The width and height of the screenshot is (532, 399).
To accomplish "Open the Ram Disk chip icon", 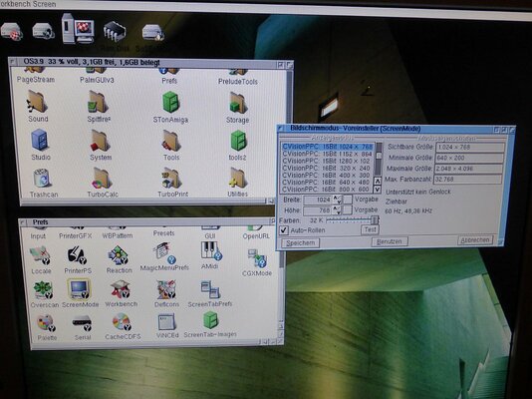I will (x=115, y=31).
